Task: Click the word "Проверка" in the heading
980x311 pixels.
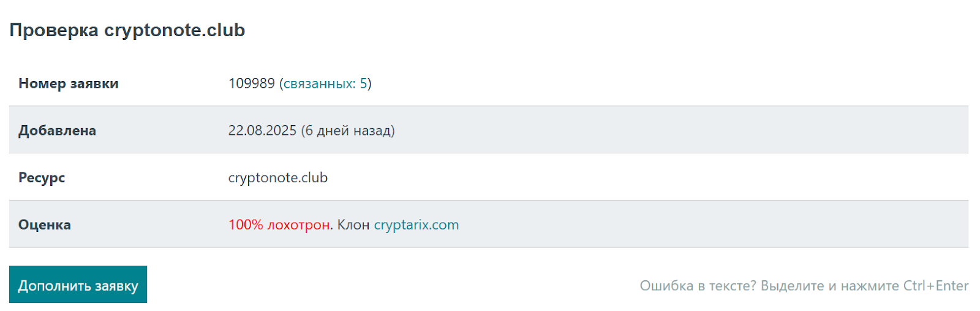Action: [x=54, y=30]
